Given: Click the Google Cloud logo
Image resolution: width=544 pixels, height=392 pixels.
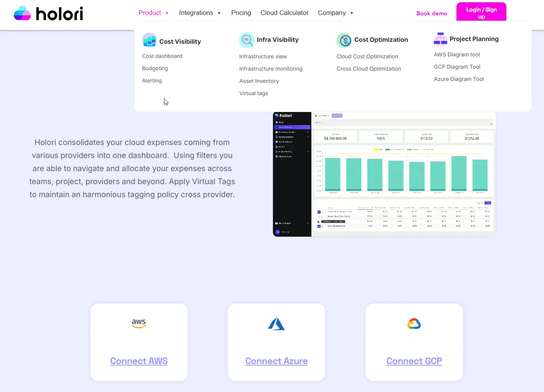Looking at the screenshot, I should tap(414, 324).
